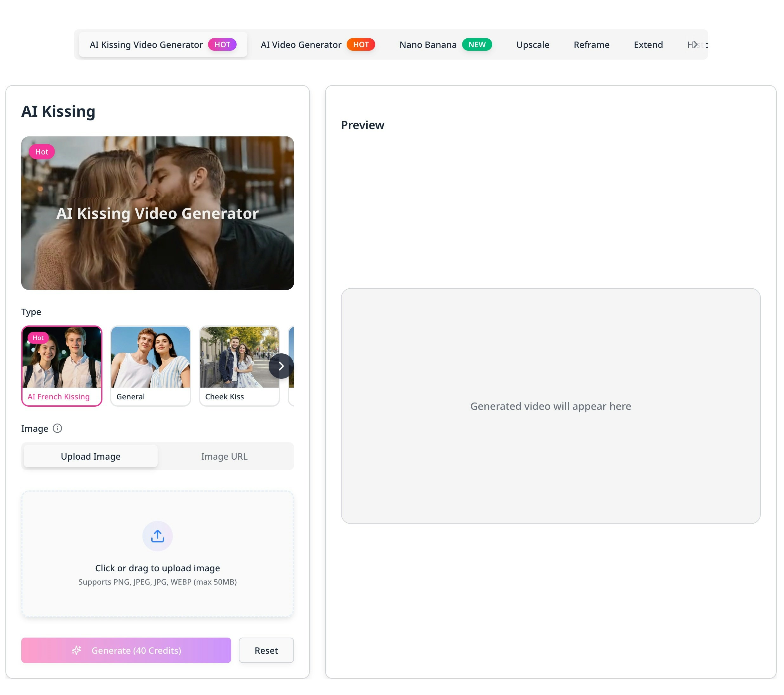The width and height of the screenshot is (784, 695).
Task: Switch to the Nano Banana tab
Action: [x=428, y=44]
